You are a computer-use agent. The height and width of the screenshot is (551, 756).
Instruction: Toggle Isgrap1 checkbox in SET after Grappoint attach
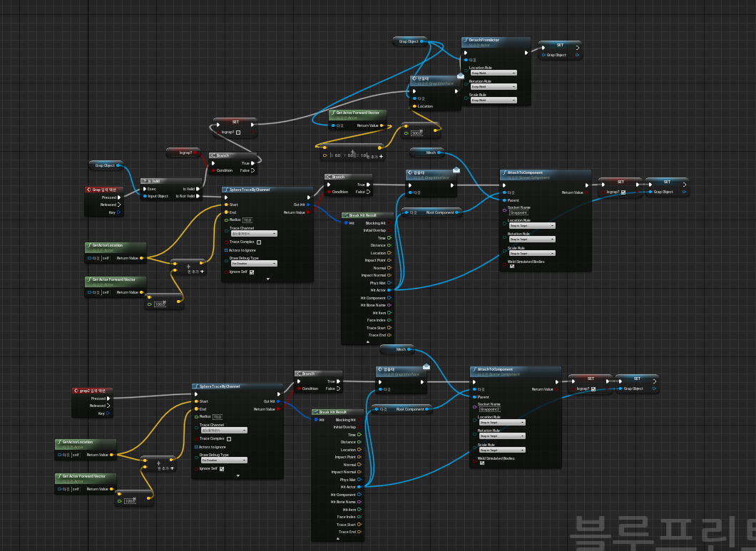tap(623, 192)
